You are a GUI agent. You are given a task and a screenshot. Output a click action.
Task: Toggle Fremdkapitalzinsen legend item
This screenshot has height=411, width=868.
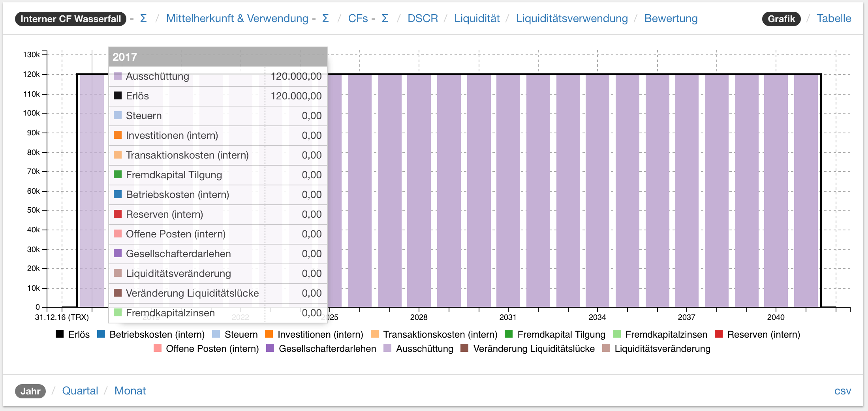[x=660, y=334]
